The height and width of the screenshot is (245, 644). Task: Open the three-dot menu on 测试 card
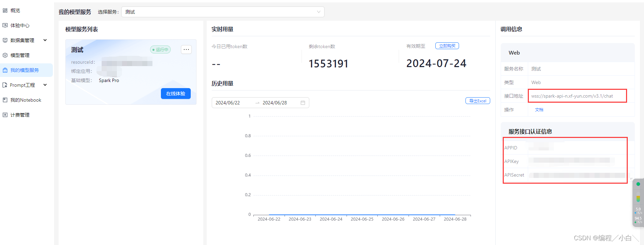coord(186,49)
